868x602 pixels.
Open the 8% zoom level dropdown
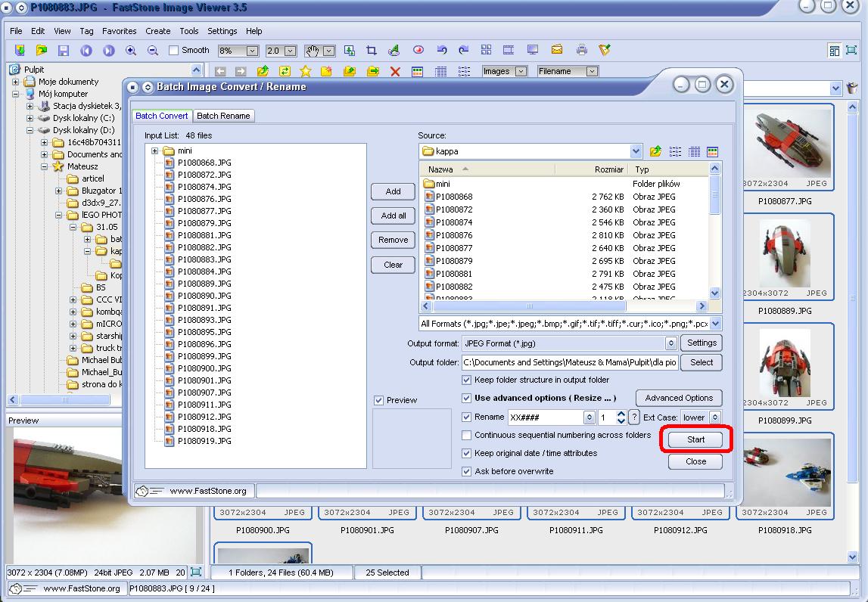252,51
